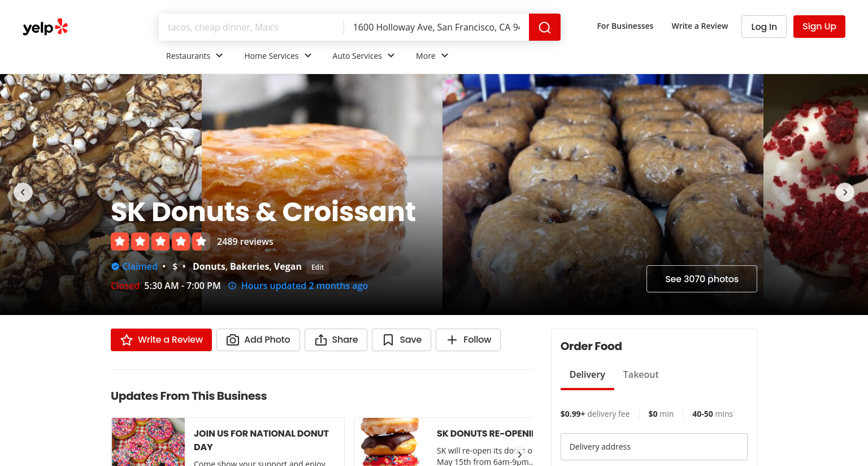
Task: Switch to the Takeout tab
Action: tap(641, 374)
